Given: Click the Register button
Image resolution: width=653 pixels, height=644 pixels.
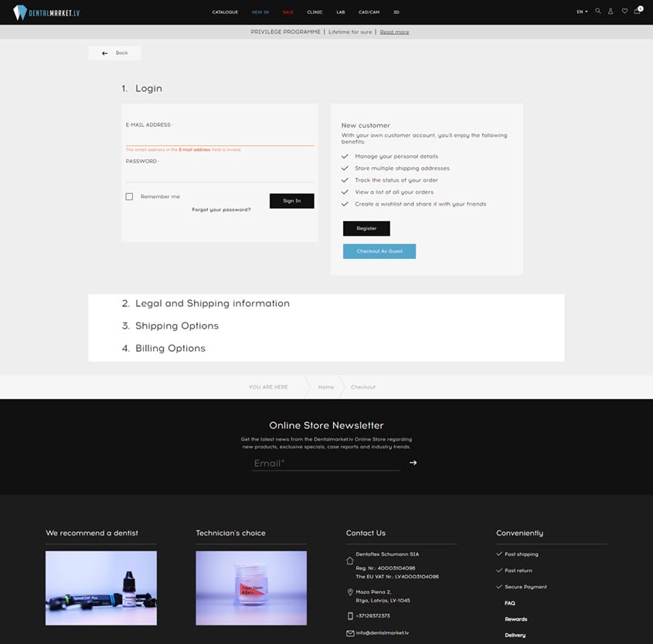Looking at the screenshot, I should [x=366, y=228].
